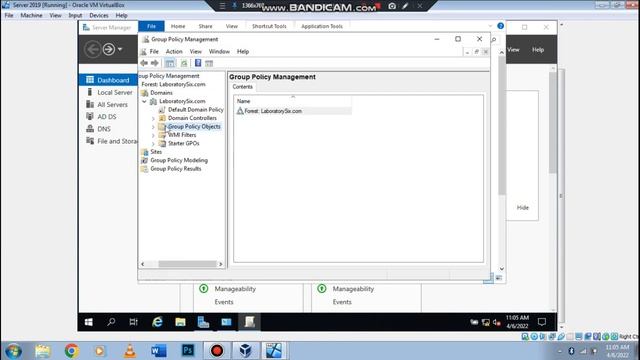Select Group Policy Results node

point(176,169)
